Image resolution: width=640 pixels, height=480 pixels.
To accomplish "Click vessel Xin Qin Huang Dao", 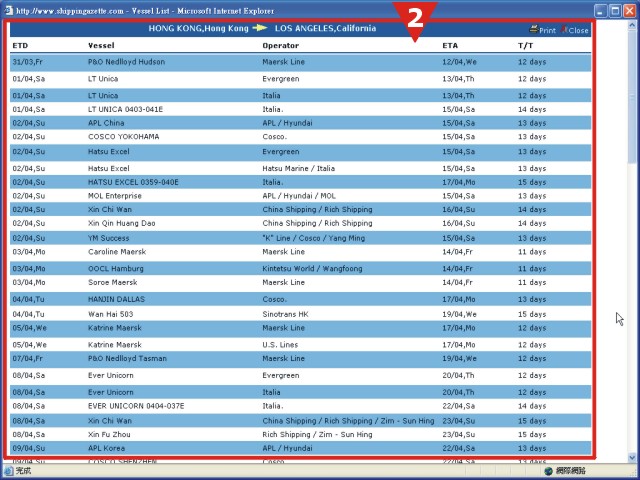I will point(122,223).
